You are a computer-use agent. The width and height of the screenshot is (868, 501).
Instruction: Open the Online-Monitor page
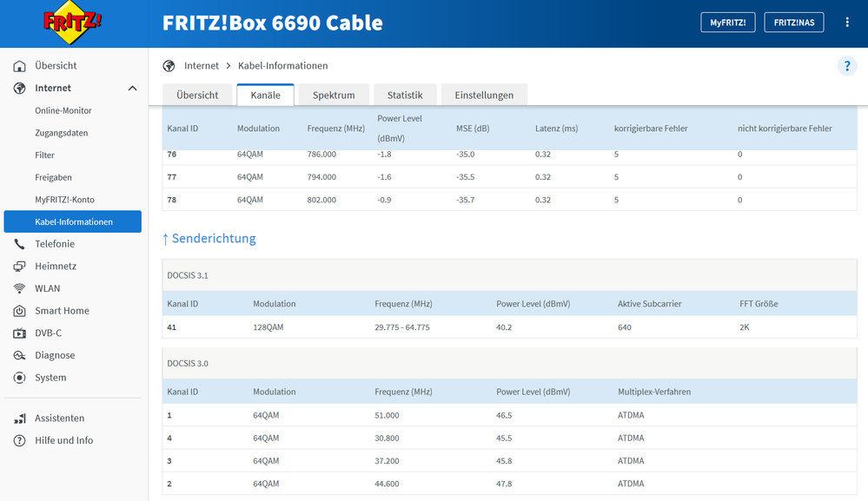pos(65,110)
